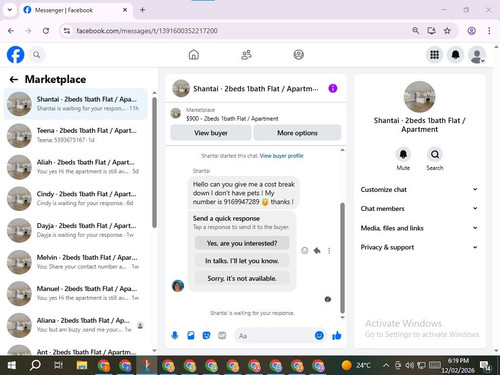Viewport: 500px width, 375px height.
Task: Open the Manuel conversation in list
Action: coord(76,293)
